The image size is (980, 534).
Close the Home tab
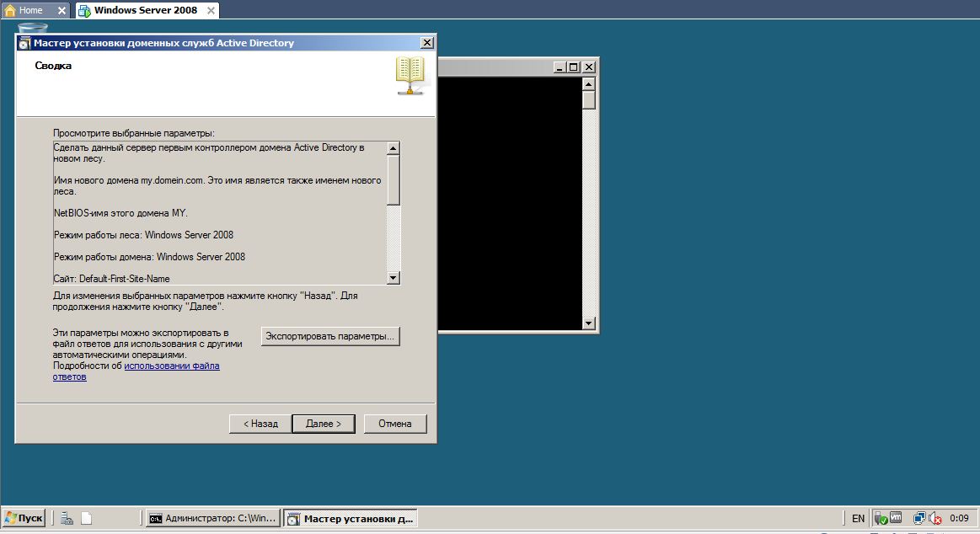point(62,10)
